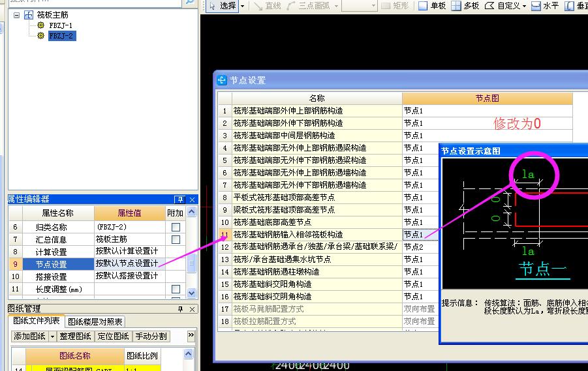Click the 手动分割 button
The image size is (588, 371).
tap(151, 336)
